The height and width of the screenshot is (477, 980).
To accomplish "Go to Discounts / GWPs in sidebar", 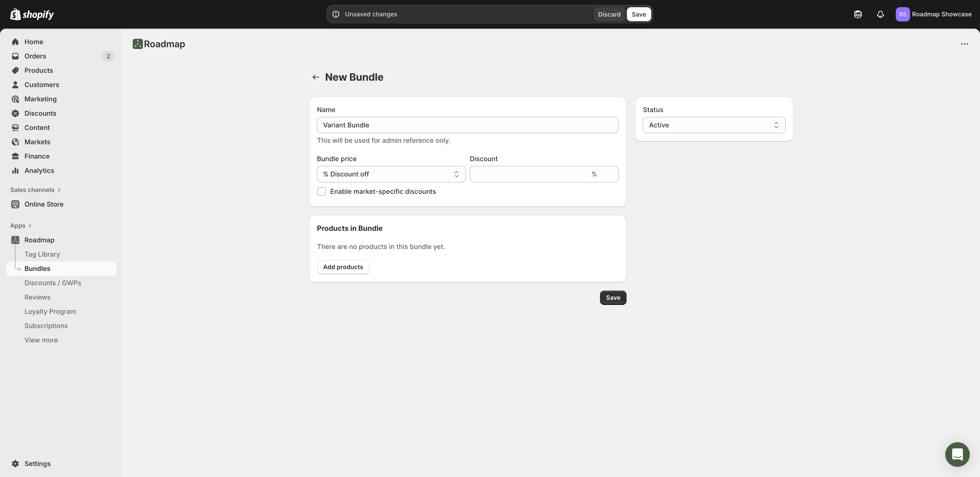I will click(53, 283).
